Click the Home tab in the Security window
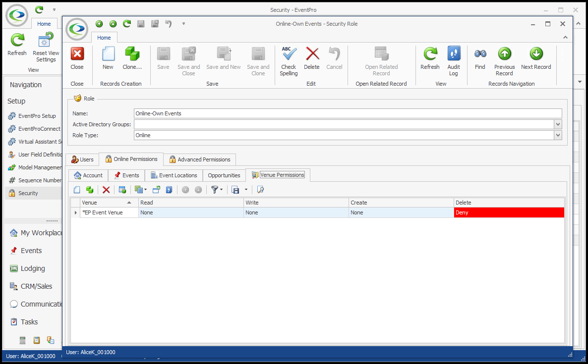 (44, 24)
